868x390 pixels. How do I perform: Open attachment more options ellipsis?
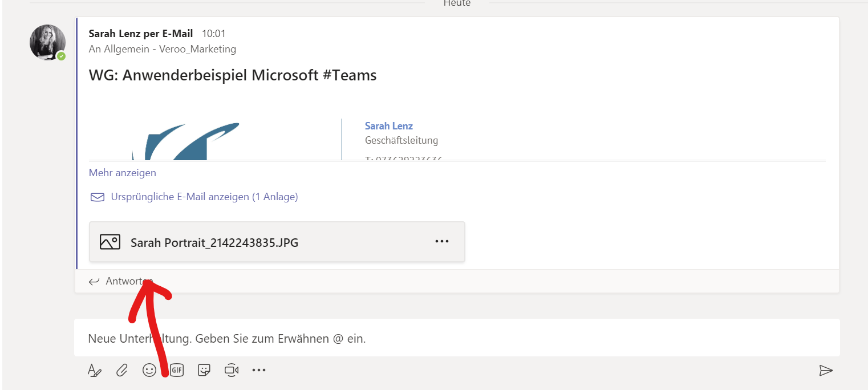tap(442, 242)
